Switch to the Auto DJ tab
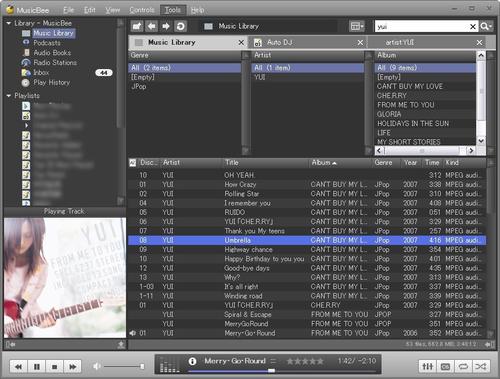Screen dimensions: 500x379 (x=279, y=42)
